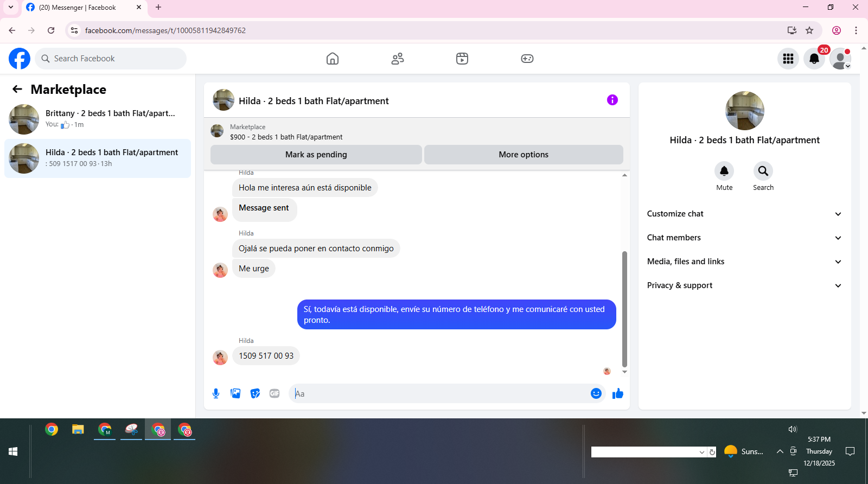
Task: Expand the Chat members section
Action: (x=744, y=238)
